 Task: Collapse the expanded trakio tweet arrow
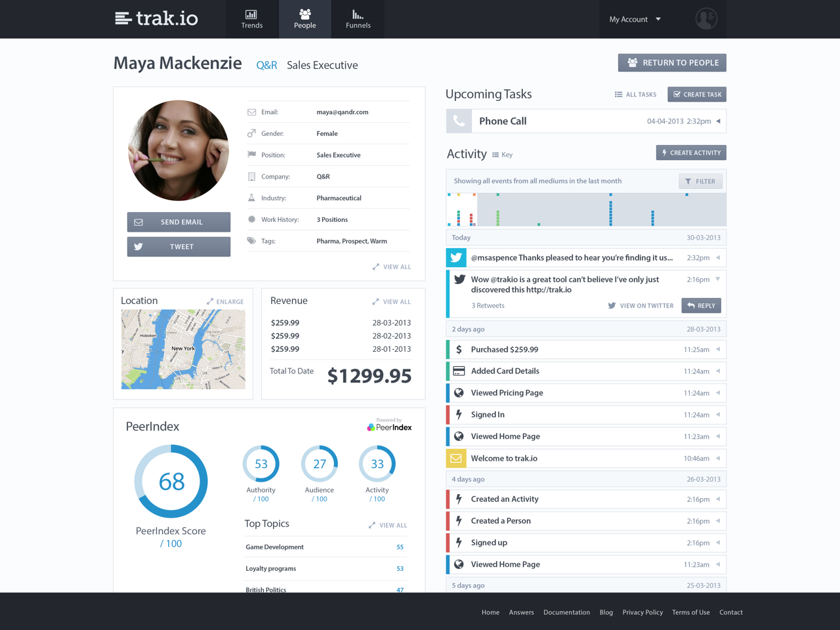[x=718, y=280]
